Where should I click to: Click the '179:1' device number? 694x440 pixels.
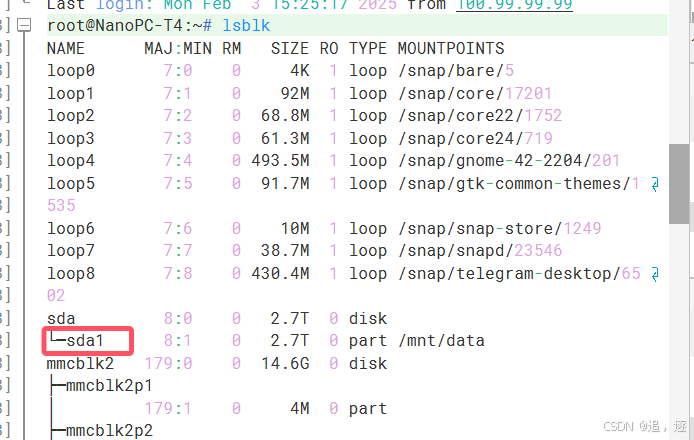169,409
